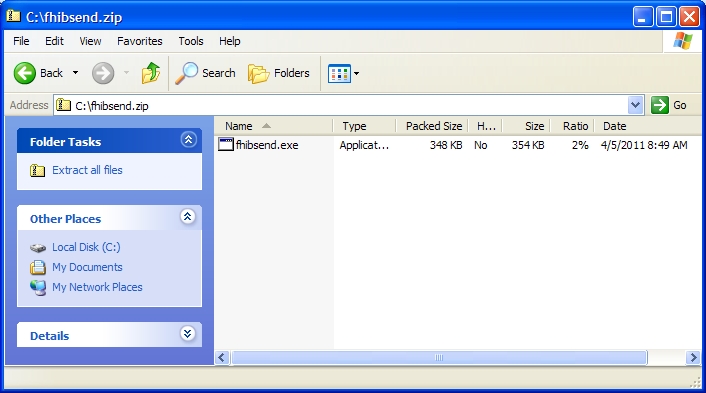This screenshot has height=393, width=706.
Task: Click the green Go button
Action: pyautogui.click(x=669, y=105)
